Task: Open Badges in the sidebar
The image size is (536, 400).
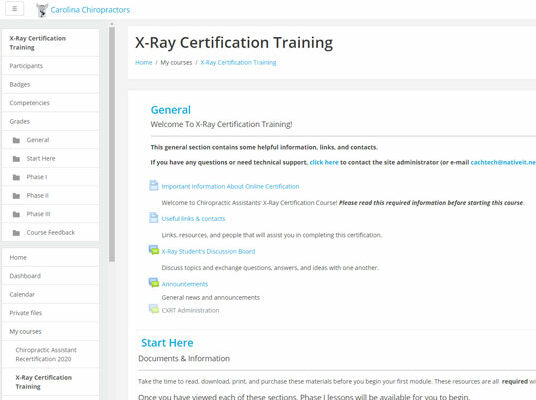Action: [x=51, y=84]
